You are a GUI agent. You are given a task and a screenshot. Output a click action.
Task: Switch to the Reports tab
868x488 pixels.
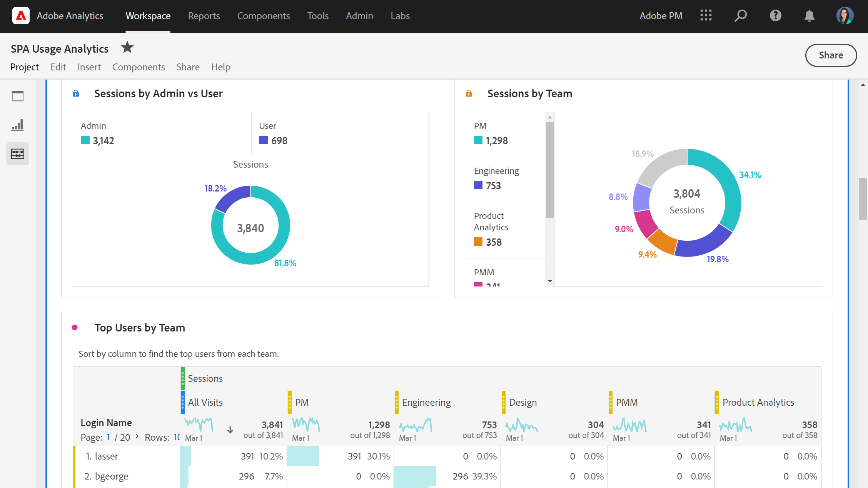tap(204, 16)
